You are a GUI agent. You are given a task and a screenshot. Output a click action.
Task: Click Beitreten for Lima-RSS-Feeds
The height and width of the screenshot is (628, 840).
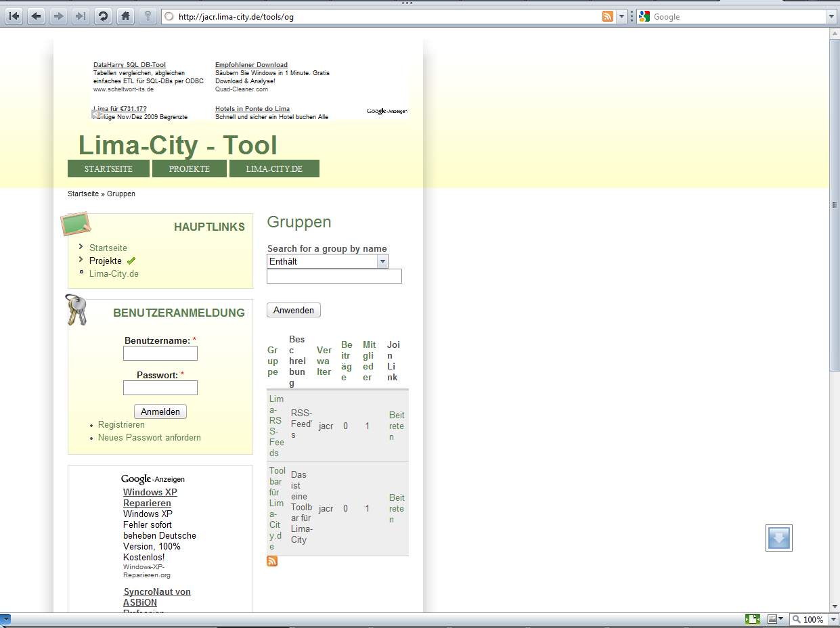(397, 426)
